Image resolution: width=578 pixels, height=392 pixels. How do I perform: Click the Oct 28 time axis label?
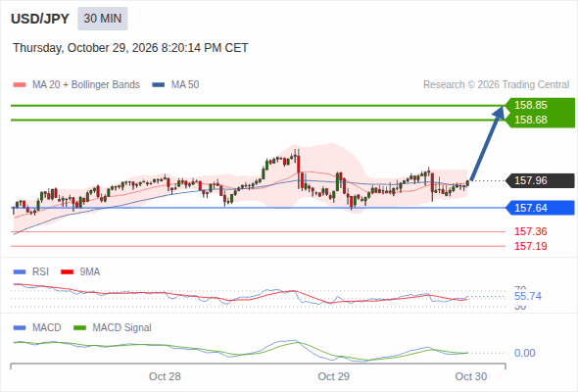pos(165,376)
